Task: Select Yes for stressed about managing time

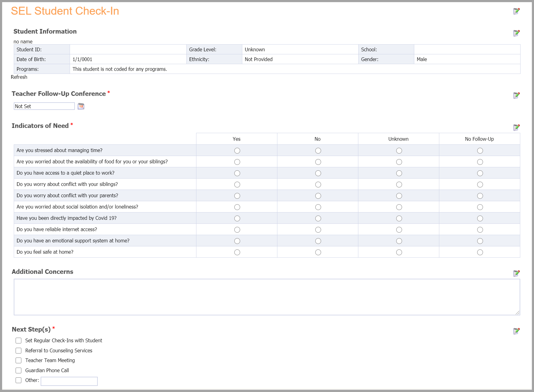Action: click(237, 151)
